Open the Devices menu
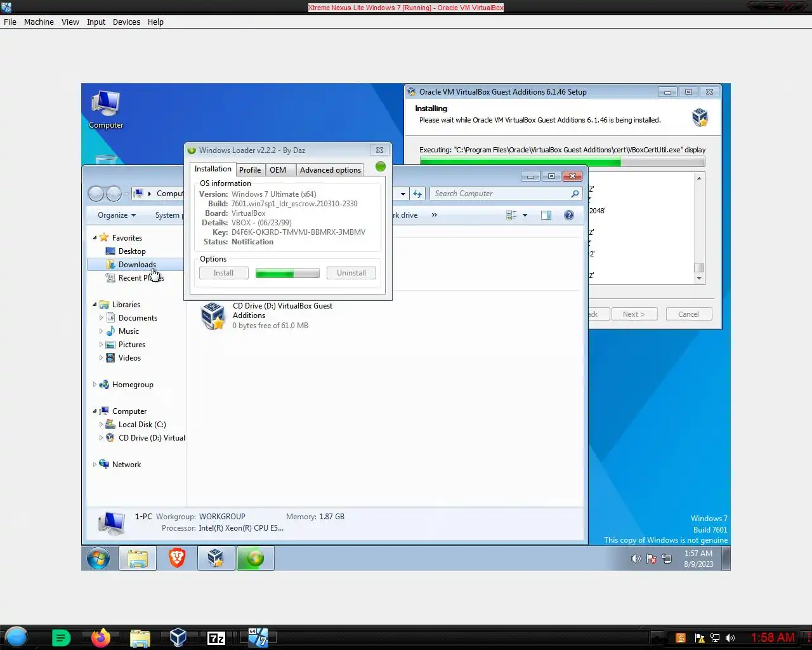The width and height of the screenshot is (812, 650). point(126,22)
